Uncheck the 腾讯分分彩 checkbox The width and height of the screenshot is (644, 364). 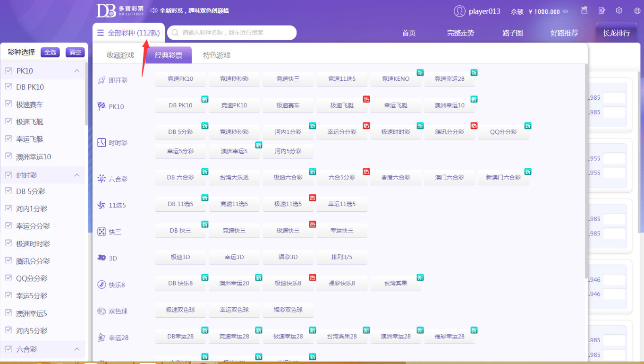pyautogui.click(x=8, y=261)
